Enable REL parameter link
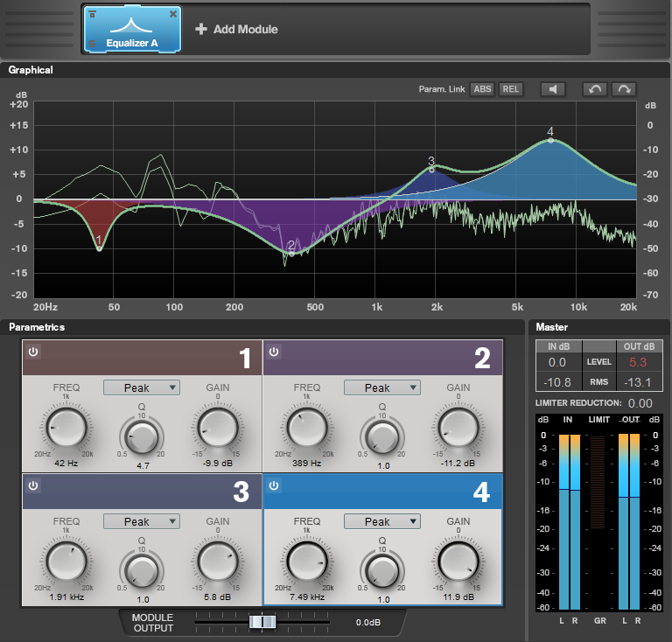Viewport: 672px width, 642px height. (510, 89)
